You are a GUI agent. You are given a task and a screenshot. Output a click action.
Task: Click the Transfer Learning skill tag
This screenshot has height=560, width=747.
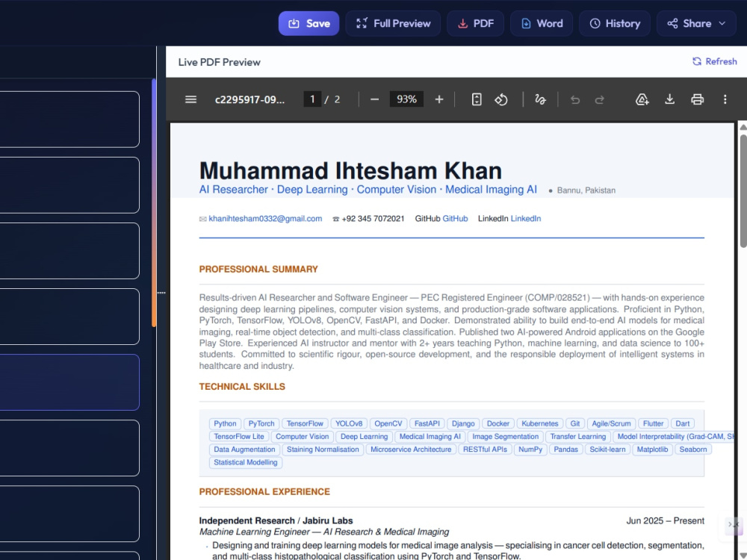tap(578, 436)
